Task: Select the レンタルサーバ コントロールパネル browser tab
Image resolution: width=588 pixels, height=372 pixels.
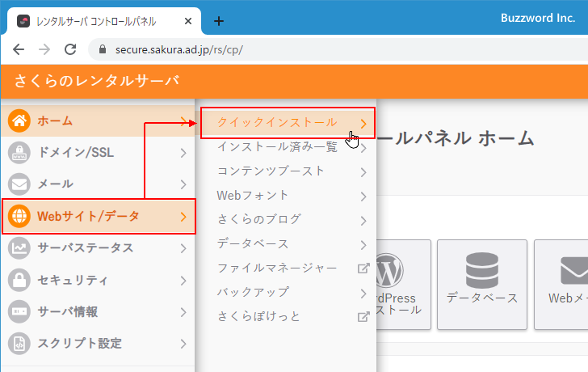Action: 104,21
